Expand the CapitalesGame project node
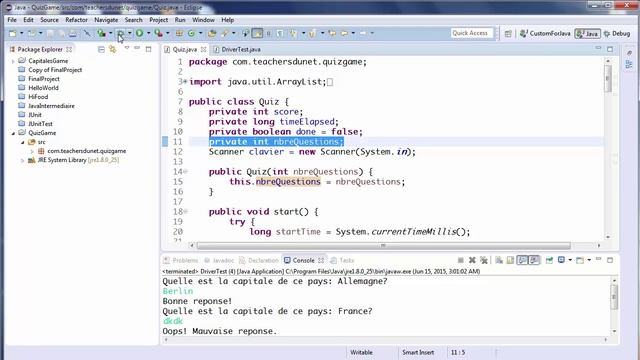The image size is (640, 360). coord(13,61)
